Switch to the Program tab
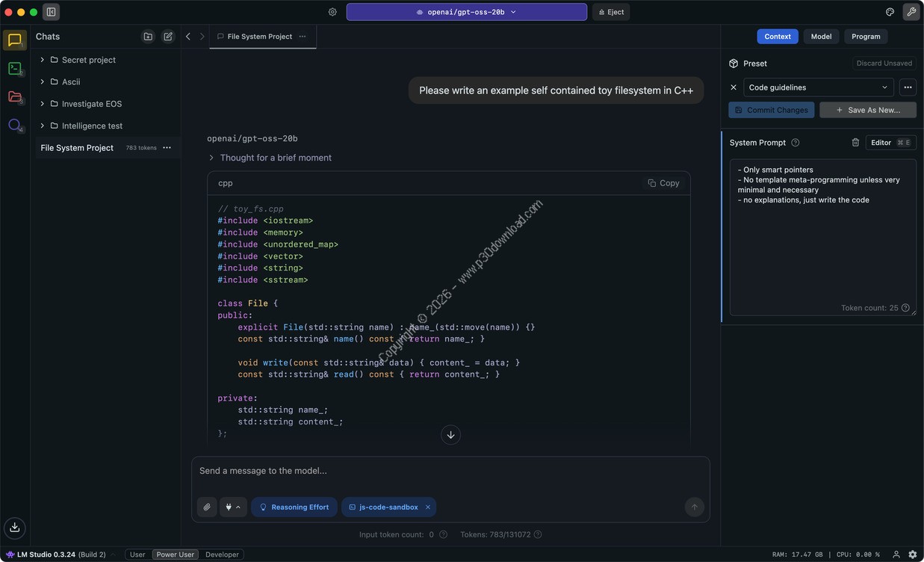Viewport: 924px width, 562px height. pyautogui.click(x=866, y=37)
